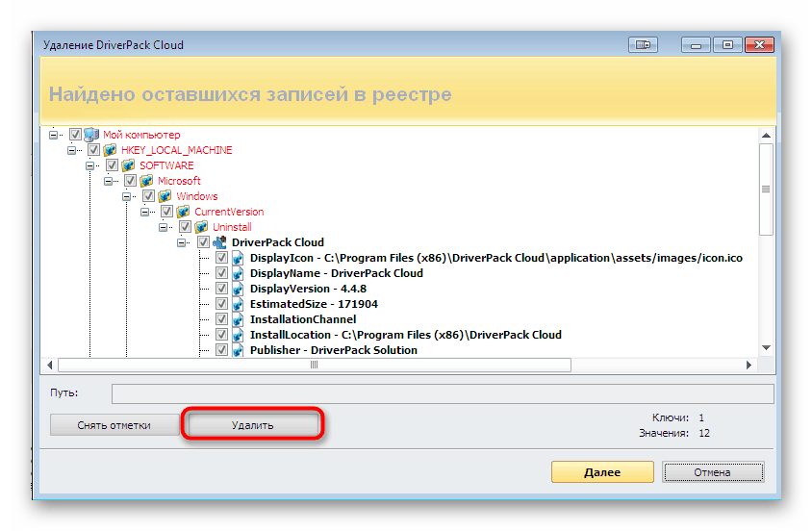812x531 pixels.
Task: Click the DisplayVersion value icon
Action: click(238, 289)
